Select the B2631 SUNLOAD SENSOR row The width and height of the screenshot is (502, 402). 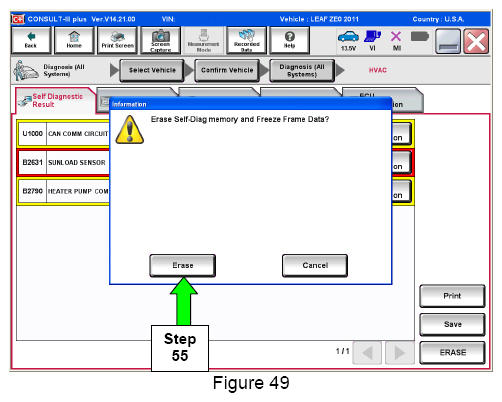[x=63, y=163]
